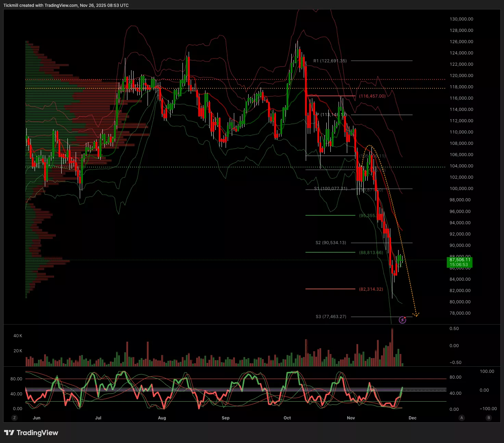Click the Aug label on the time axis
Viewport: 504px width, 443px height.
point(162,418)
